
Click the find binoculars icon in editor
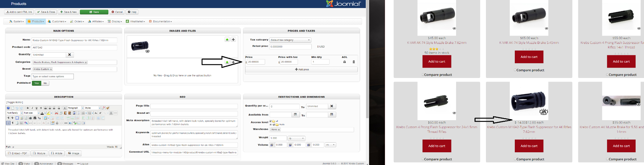tap(35, 118)
